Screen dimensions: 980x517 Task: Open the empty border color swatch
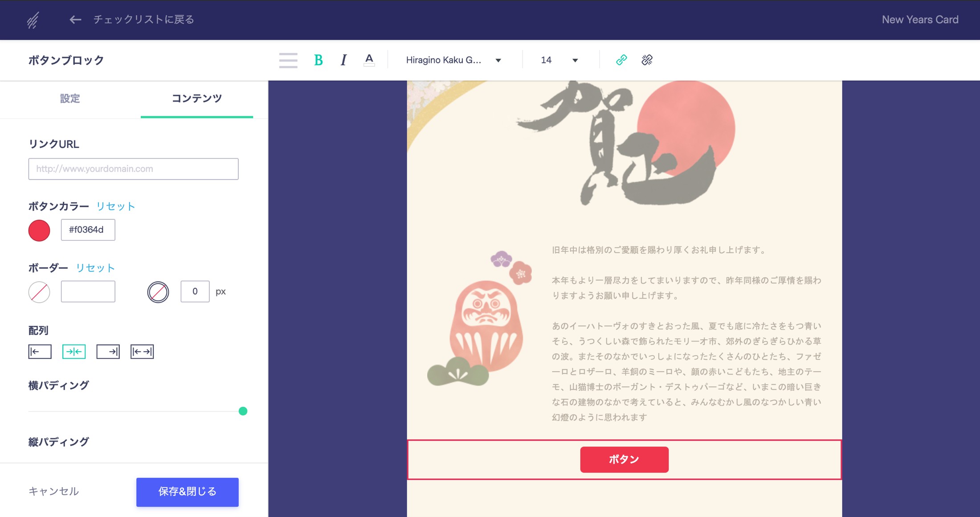(39, 292)
